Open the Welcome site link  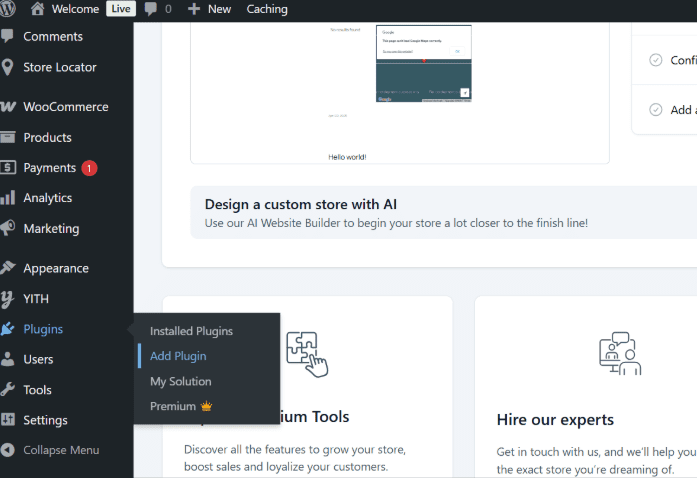click(75, 9)
